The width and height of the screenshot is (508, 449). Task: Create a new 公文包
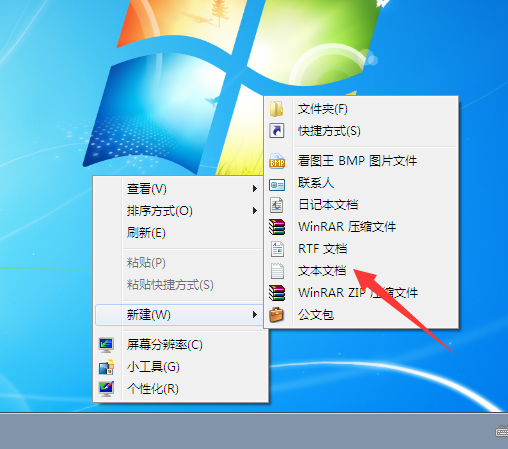[x=361, y=315]
